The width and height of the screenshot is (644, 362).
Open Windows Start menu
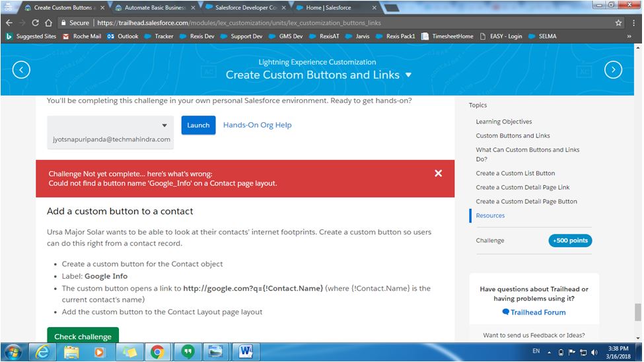point(13,351)
